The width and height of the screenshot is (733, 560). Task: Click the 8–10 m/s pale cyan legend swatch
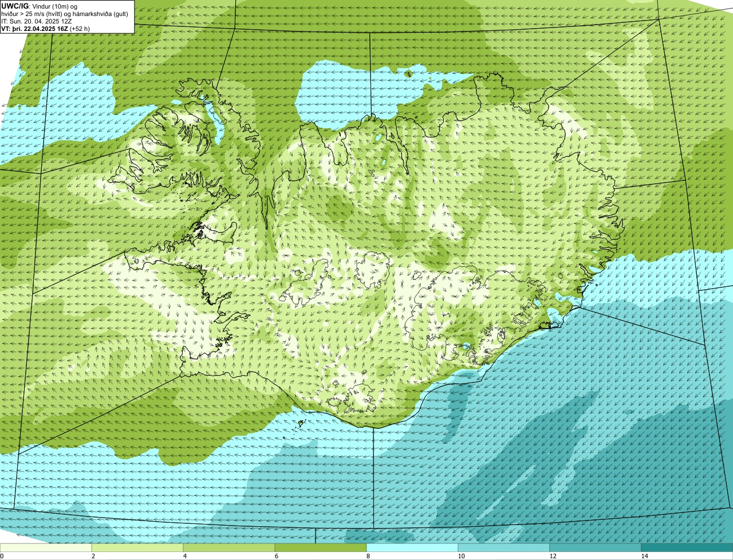pos(412,547)
